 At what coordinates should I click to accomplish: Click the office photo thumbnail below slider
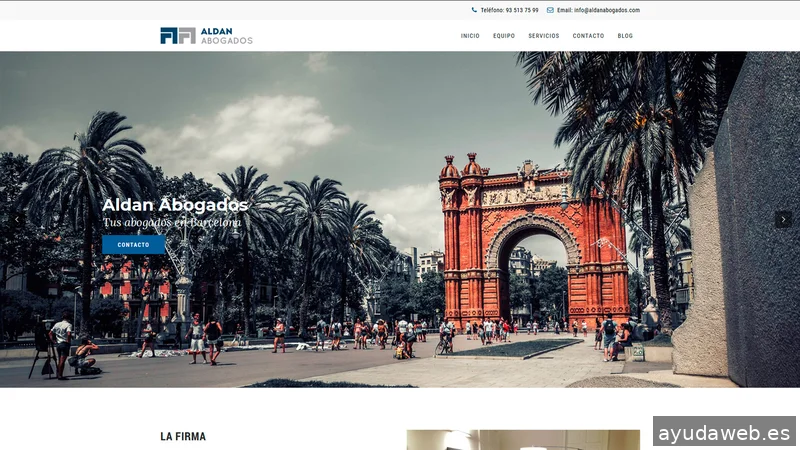(523, 440)
